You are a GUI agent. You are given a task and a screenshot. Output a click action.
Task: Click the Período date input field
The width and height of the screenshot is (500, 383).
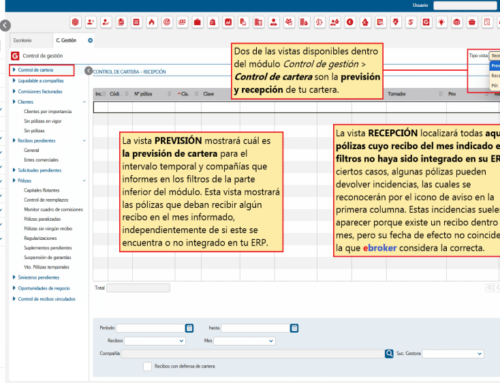pos(151,328)
